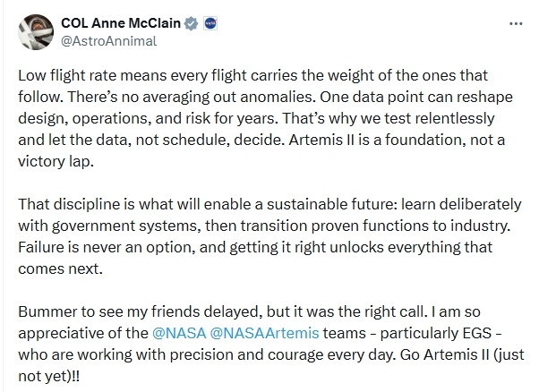Click the NASA affiliation badge icon

209,22
